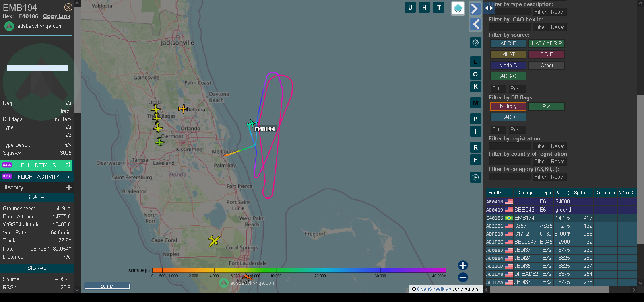Click the left arrow sidebar button
Viewport: 644px width, 302px height.
(x=475, y=24)
